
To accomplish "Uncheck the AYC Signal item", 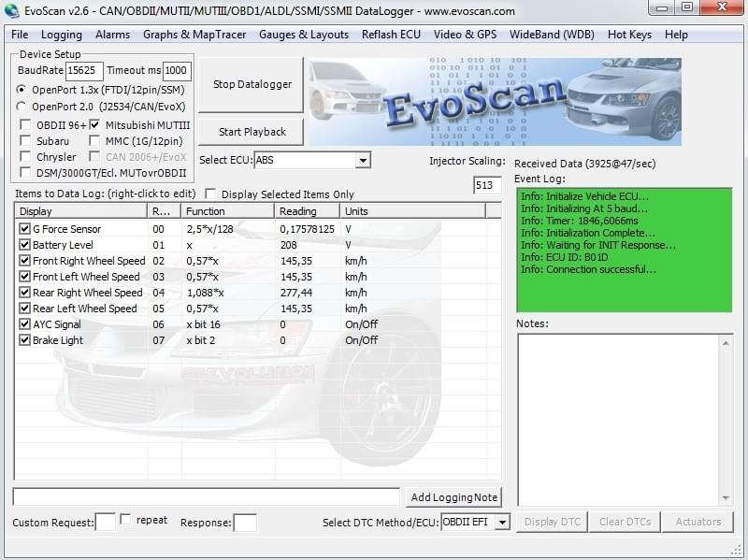I will click(x=24, y=324).
